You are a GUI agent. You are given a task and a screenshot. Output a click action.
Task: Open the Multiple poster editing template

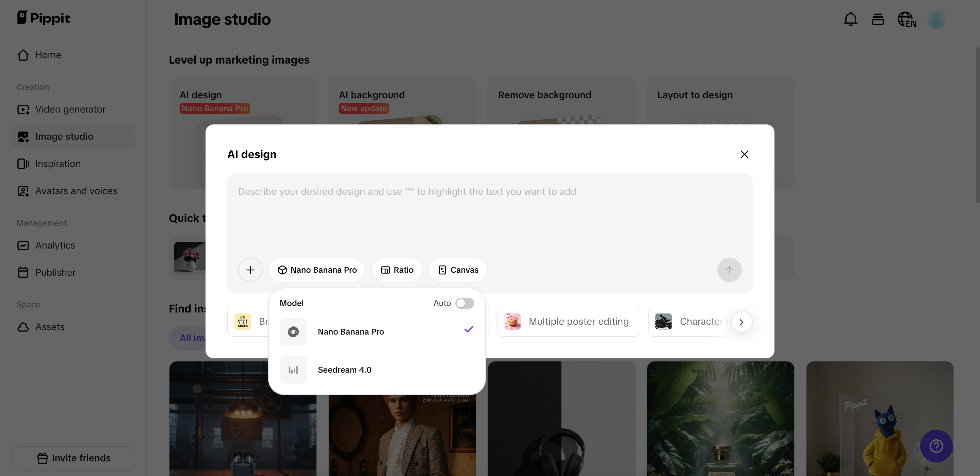pos(568,322)
